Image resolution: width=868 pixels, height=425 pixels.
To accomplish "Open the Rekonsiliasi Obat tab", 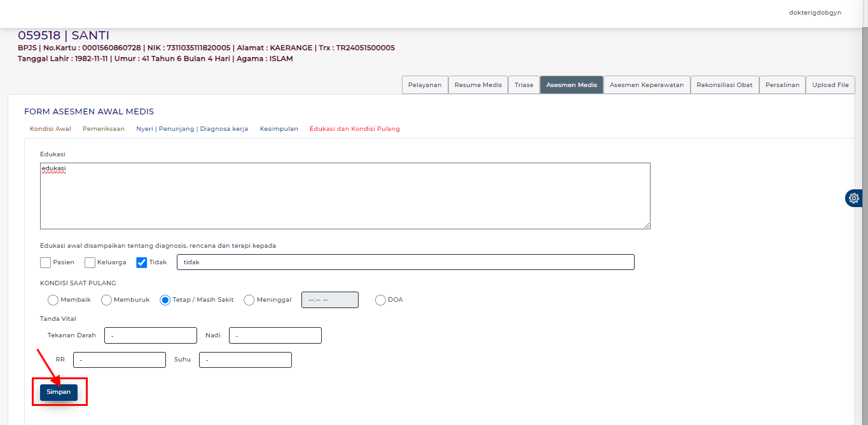I will click(724, 85).
